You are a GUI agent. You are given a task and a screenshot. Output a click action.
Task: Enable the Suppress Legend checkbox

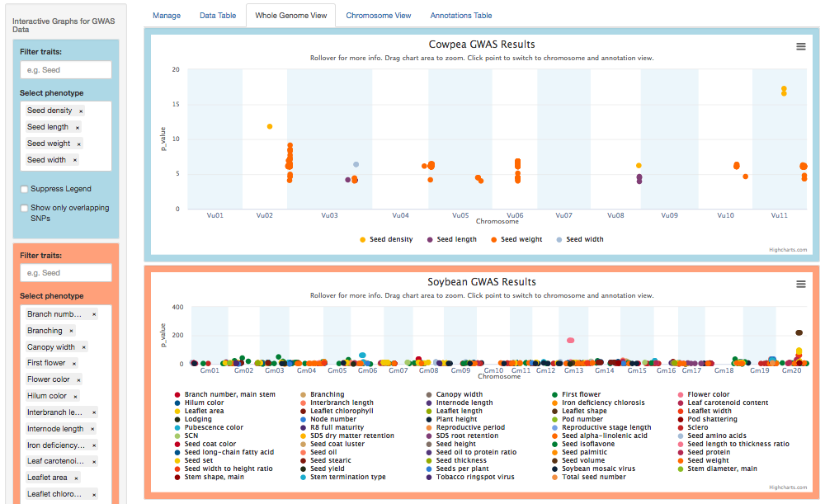24,189
